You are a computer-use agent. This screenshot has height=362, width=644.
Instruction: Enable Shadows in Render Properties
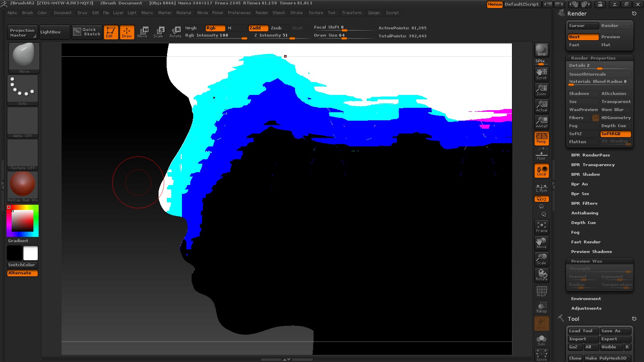point(582,94)
